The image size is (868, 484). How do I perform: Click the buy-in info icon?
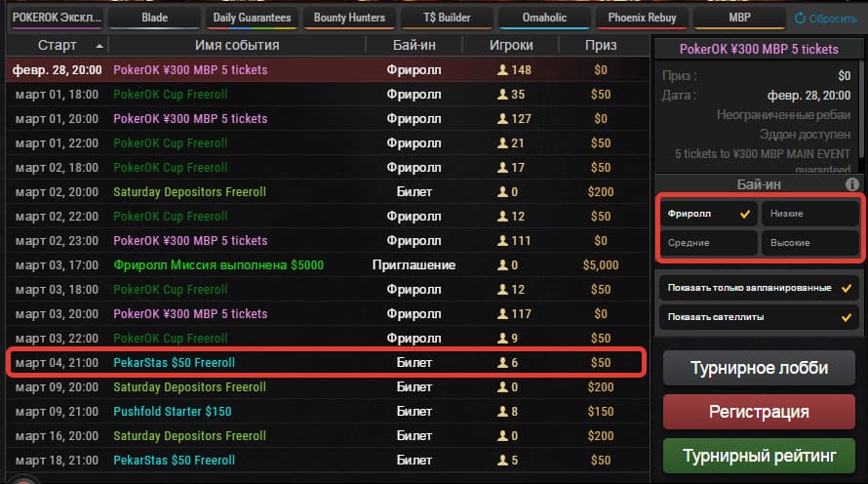click(851, 183)
